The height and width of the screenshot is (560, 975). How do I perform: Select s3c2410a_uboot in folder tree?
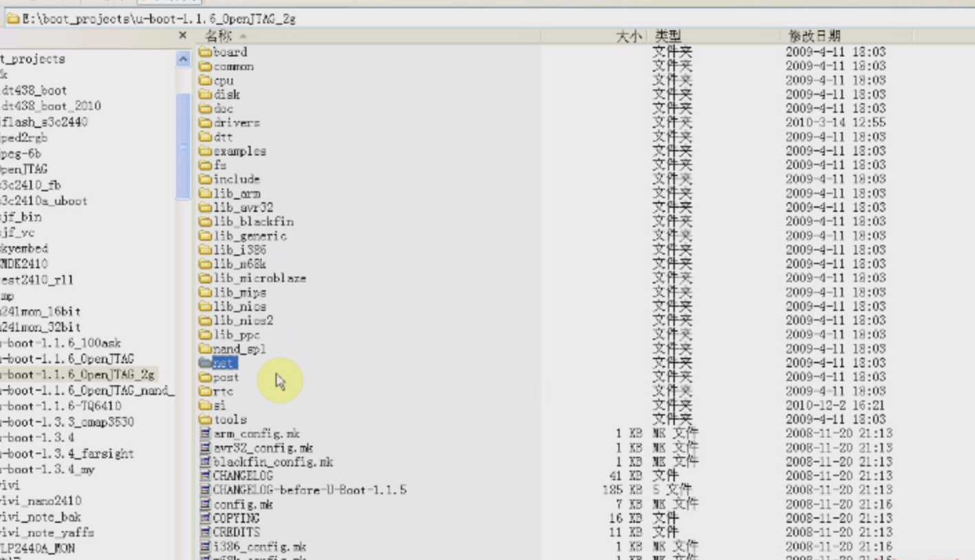pyautogui.click(x=44, y=201)
